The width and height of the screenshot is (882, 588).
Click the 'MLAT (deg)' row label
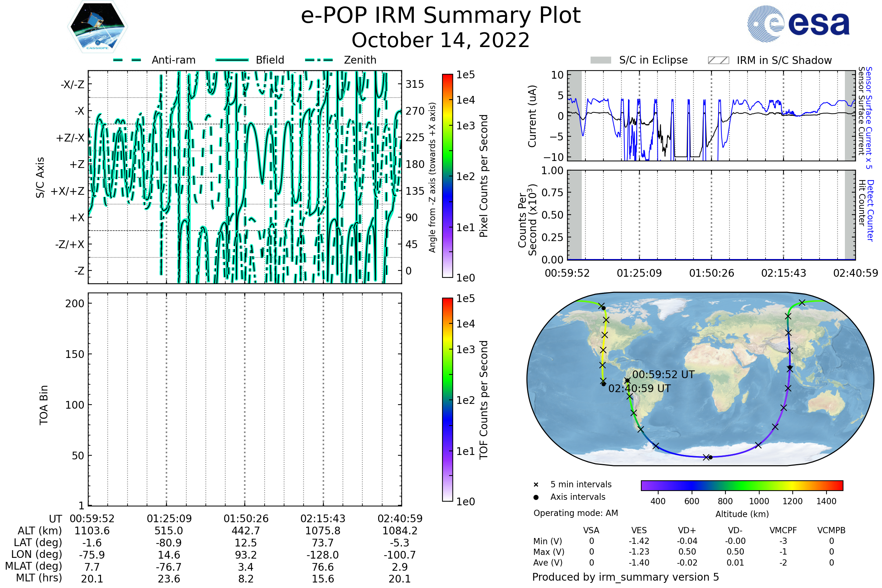[33, 566]
